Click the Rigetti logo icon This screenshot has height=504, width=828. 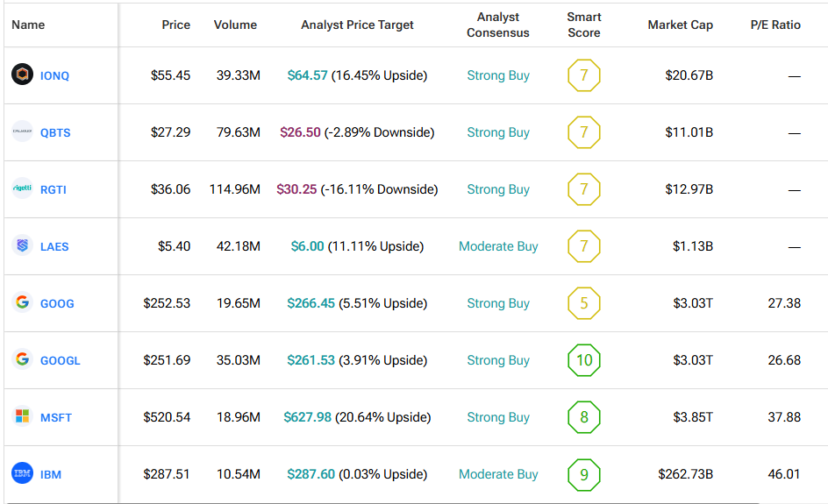[x=22, y=189]
